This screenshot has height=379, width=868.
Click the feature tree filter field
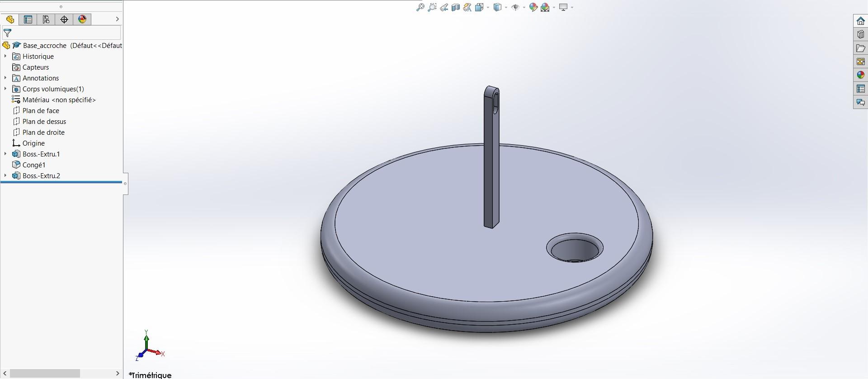click(x=61, y=33)
